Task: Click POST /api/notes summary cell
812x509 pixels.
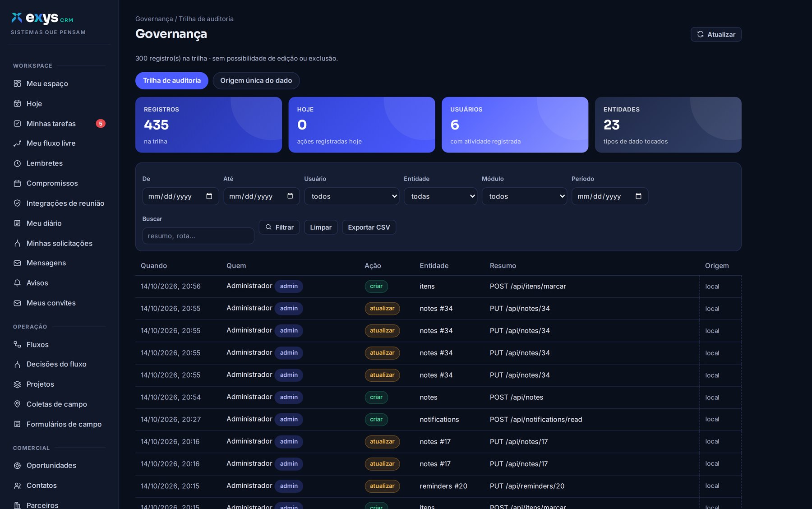Action: pyautogui.click(x=517, y=398)
